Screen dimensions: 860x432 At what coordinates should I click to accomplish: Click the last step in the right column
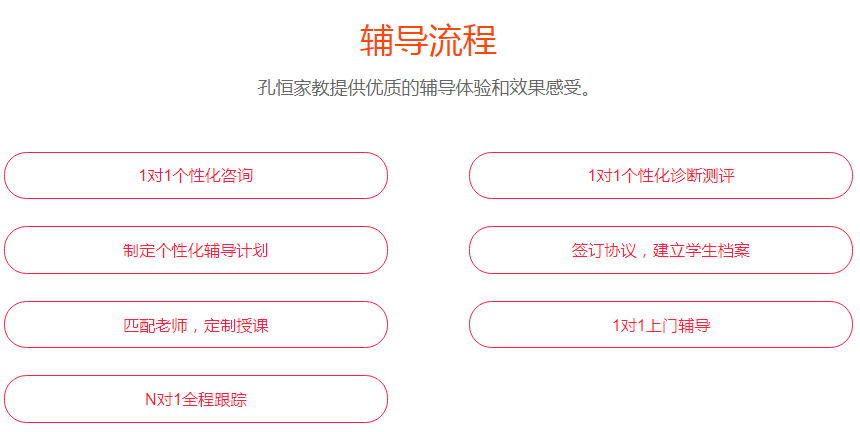point(661,325)
